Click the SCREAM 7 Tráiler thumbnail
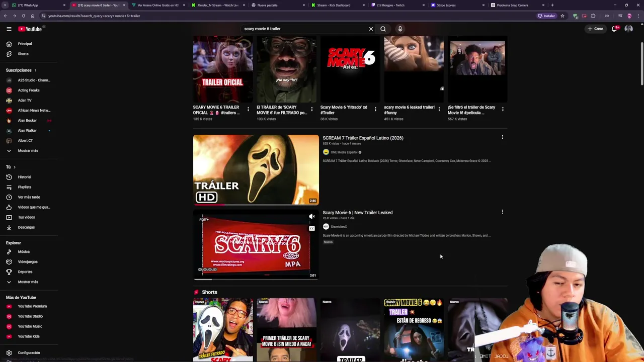Viewport: 644px width, 362px height. click(256, 169)
